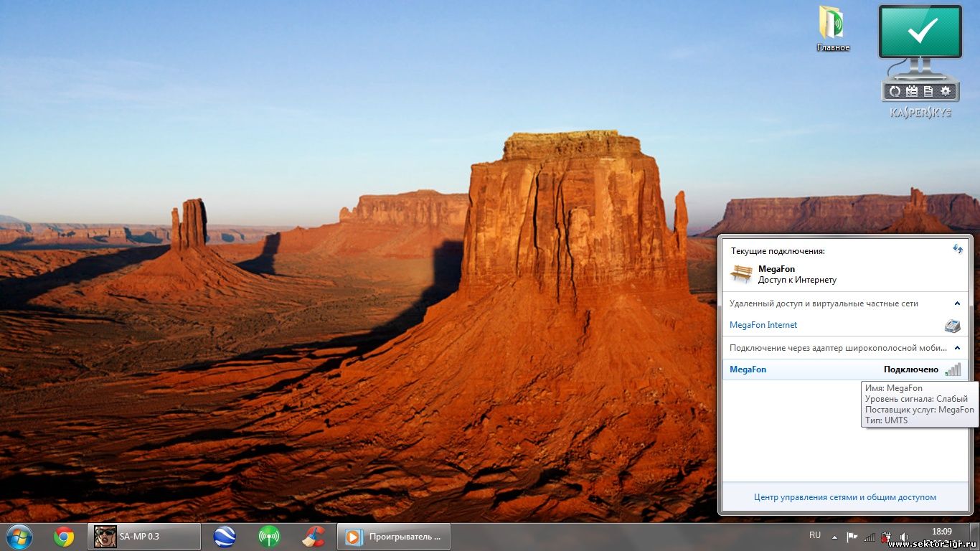
Task: Open the Kaspersky gadget task schedule icon
Action: (912, 91)
